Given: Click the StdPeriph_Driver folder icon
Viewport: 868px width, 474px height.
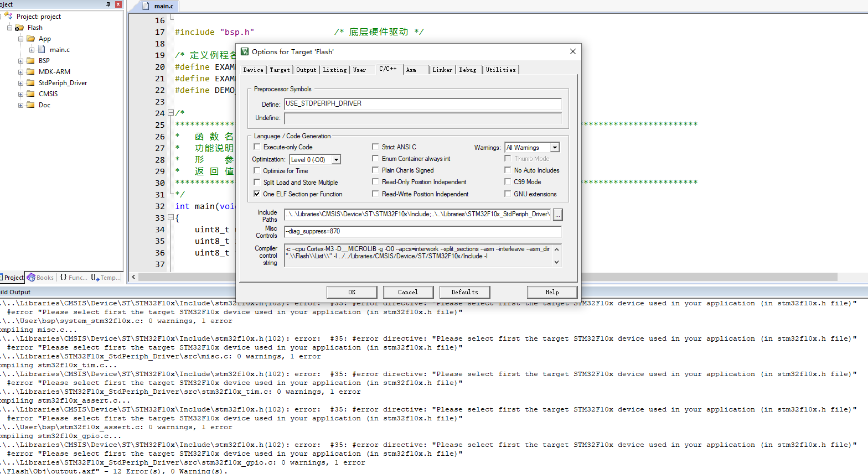Looking at the screenshot, I should pyautogui.click(x=30, y=83).
